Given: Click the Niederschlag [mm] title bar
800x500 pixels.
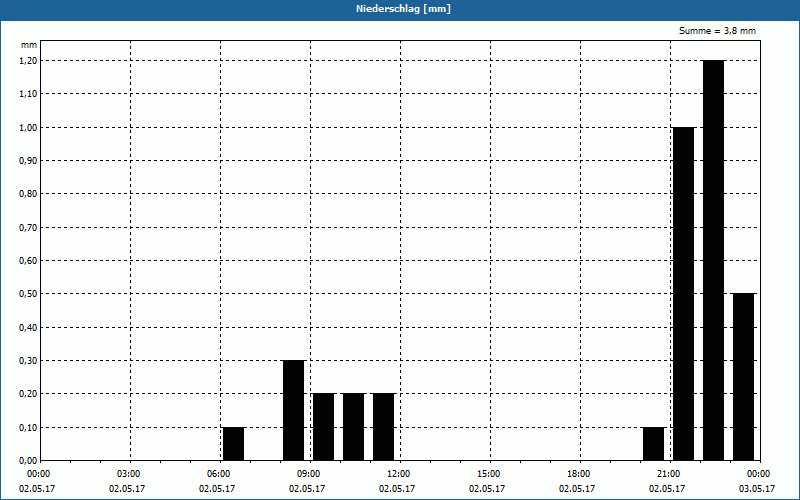Looking at the screenshot, I should pos(400,9).
